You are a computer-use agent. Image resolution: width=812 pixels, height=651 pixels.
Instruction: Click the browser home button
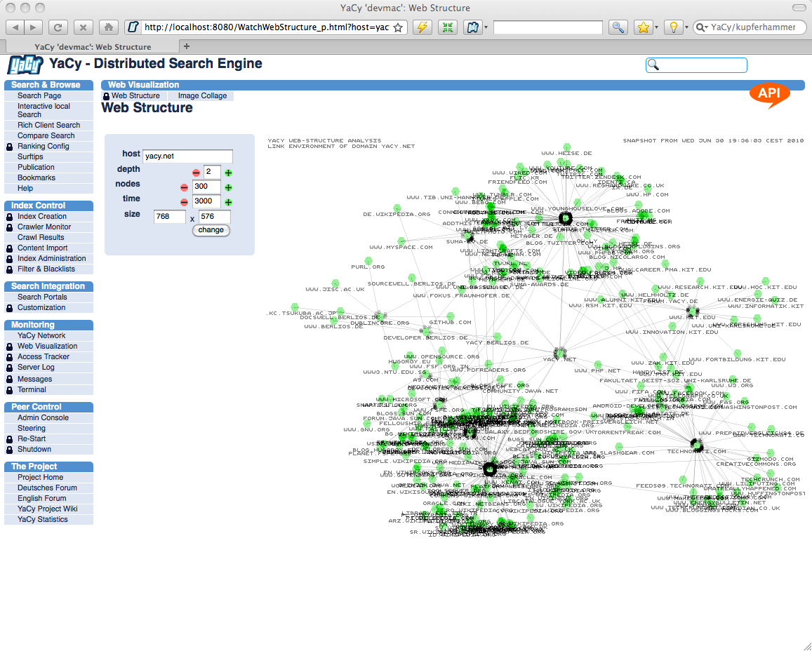(x=107, y=27)
